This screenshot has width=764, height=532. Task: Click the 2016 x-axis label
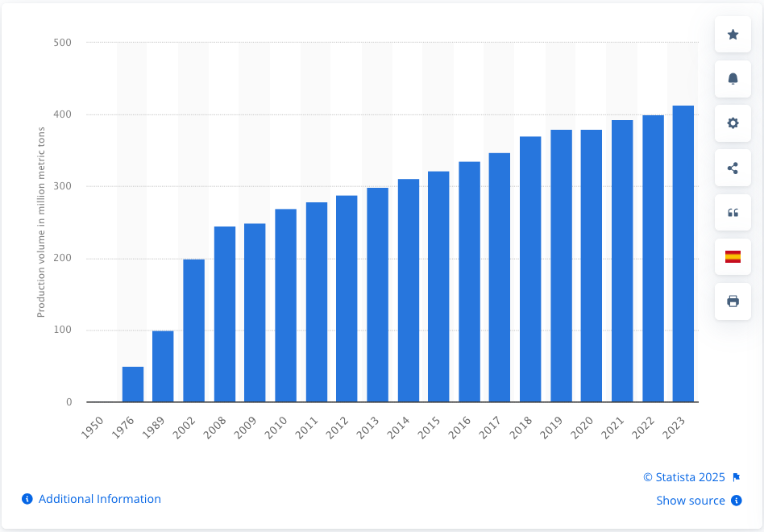tap(460, 427)
